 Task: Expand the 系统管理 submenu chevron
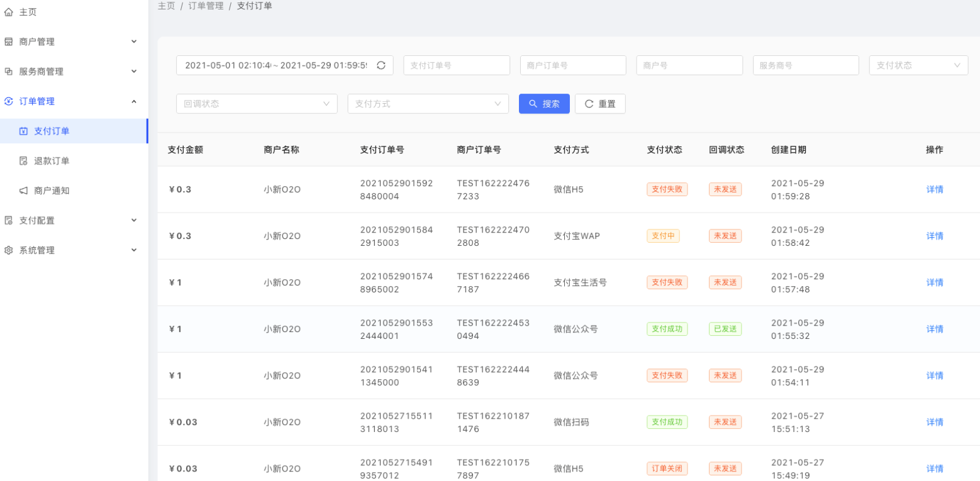click(x=134, y=250)
